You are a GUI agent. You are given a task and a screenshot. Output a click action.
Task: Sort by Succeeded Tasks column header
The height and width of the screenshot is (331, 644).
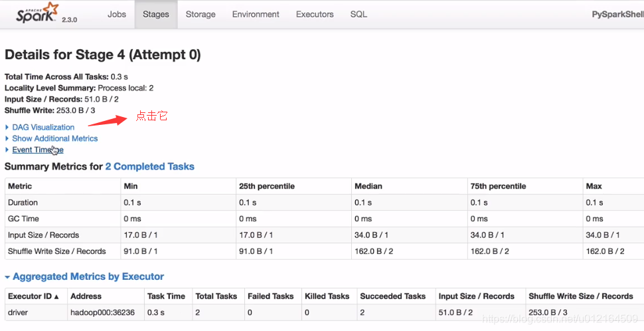[x=392, y=296]
